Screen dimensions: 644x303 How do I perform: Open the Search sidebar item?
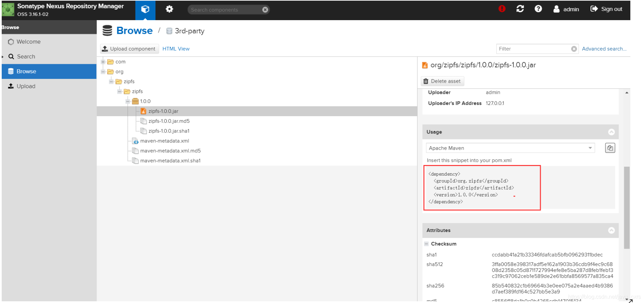(x=49, y=56)
